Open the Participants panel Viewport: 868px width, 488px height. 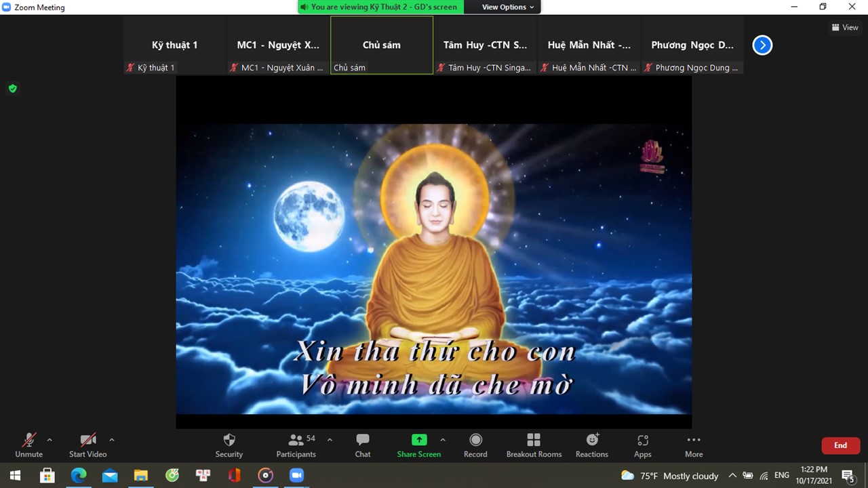click(296, 445)
